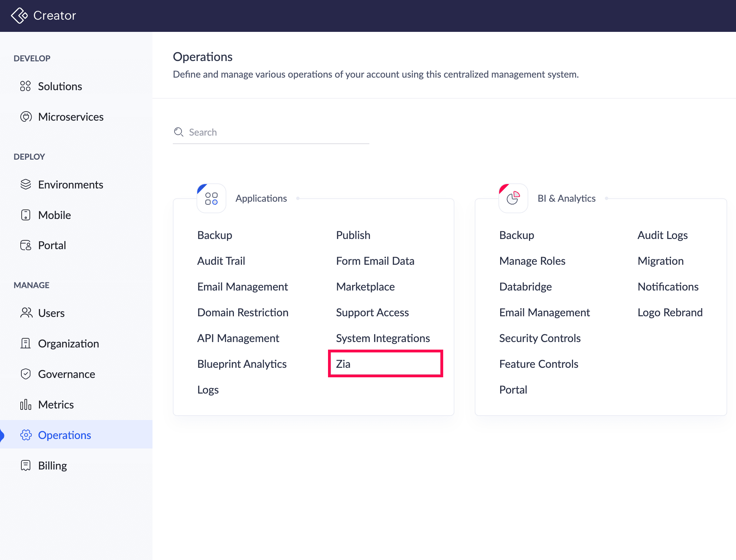This screenshot has height=560, width=736.
Task: Click the Governance shield icon
Action: click(26, 374)
